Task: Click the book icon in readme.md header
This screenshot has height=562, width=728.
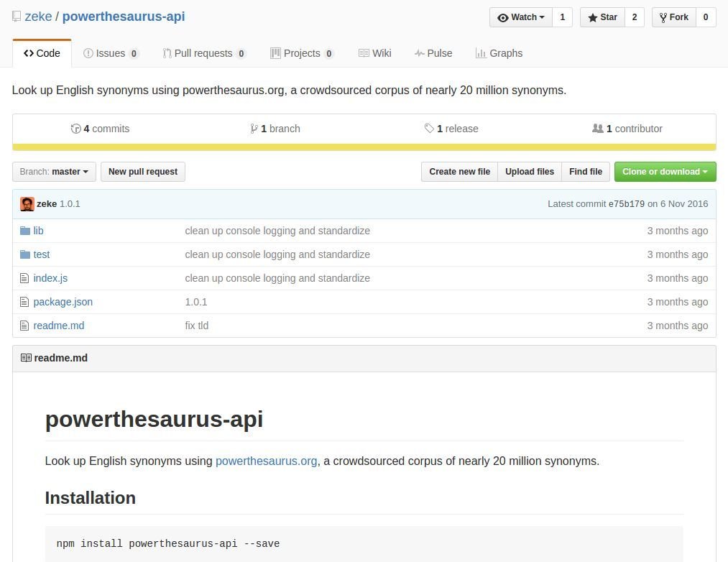Action: tap(26, 358)
